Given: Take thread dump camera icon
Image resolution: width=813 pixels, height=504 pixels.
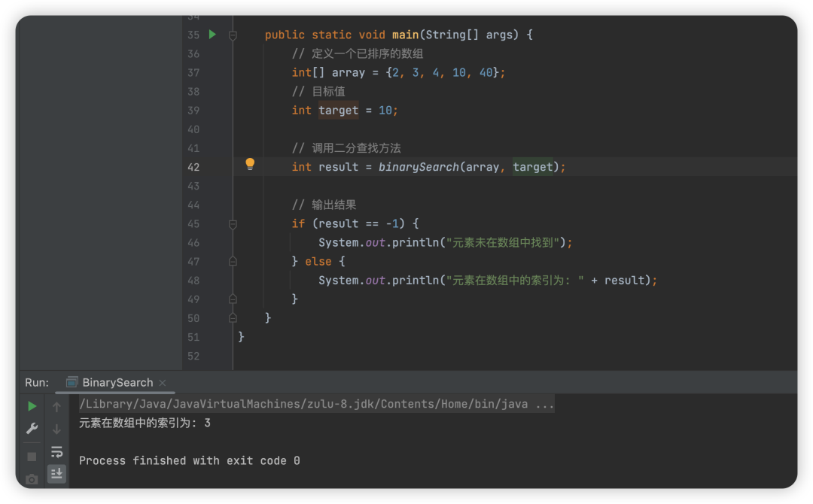Looking at the screenshot, I should pyautogui.click(x=32, y=480).
